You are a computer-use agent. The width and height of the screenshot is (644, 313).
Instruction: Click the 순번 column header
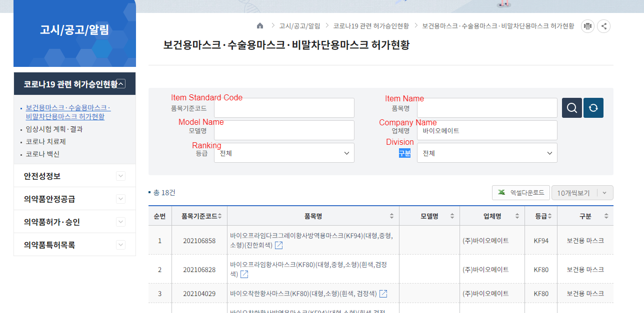pos(160,216)
